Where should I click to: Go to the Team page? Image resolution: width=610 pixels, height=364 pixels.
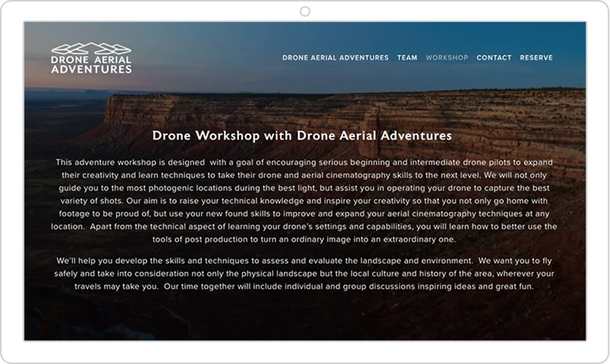407,57
